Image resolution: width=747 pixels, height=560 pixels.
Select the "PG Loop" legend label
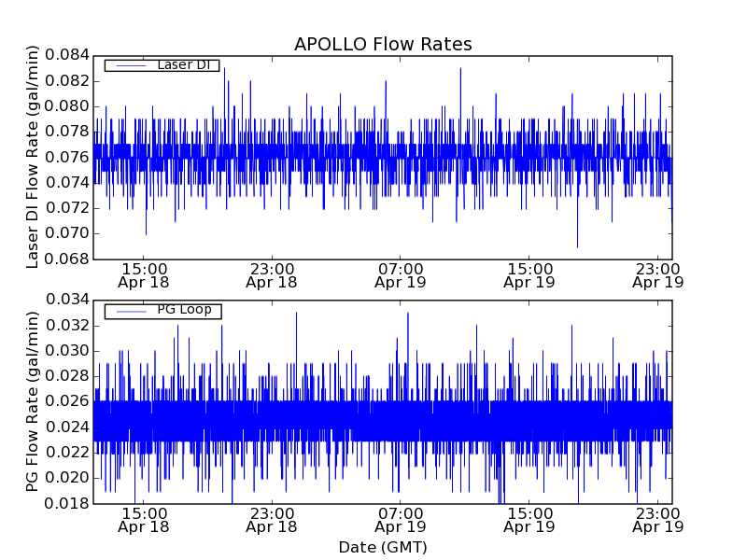[184, 310]
